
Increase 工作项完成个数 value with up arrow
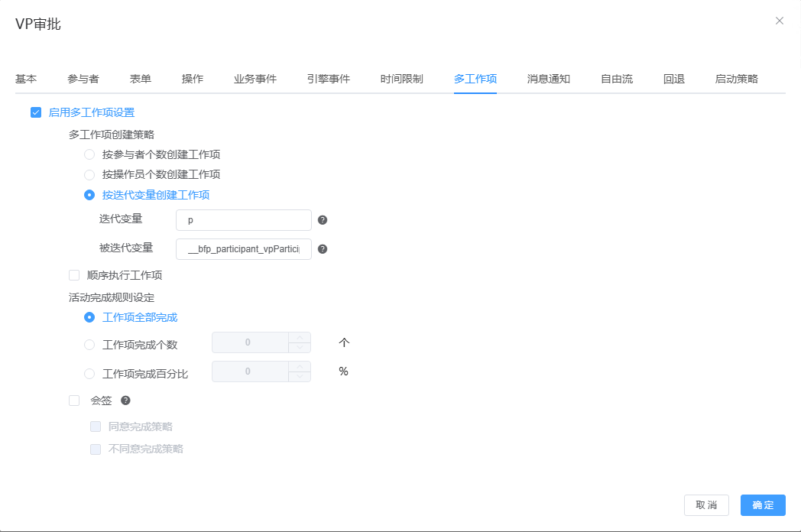point(300,338)
